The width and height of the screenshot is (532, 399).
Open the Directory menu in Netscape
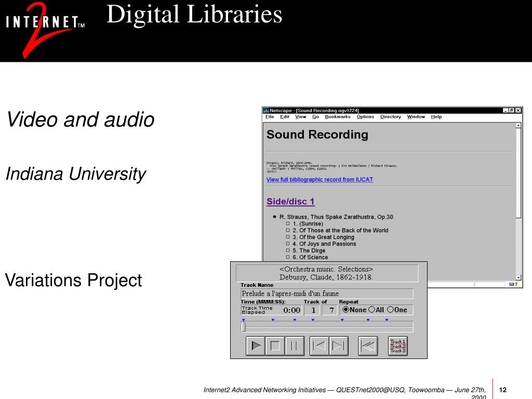(391, 117)
